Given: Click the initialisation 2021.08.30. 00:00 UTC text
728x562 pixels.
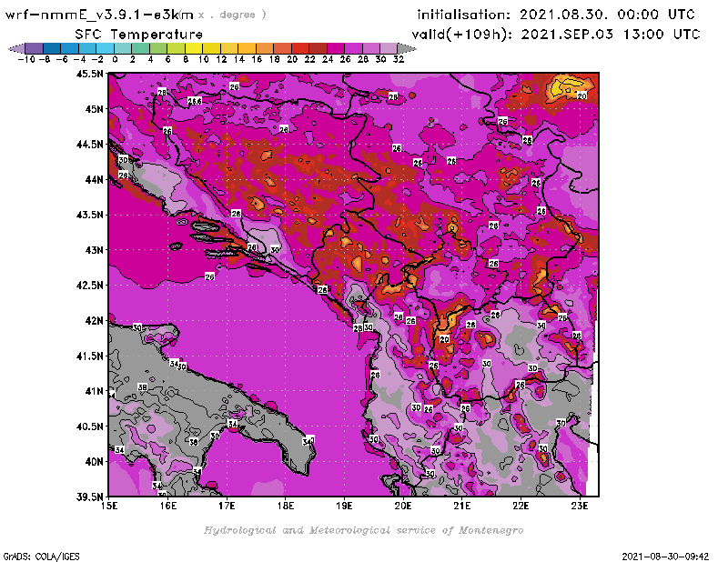Looking at the screenshot, I should pyautogui.click(x=556, y=15).
